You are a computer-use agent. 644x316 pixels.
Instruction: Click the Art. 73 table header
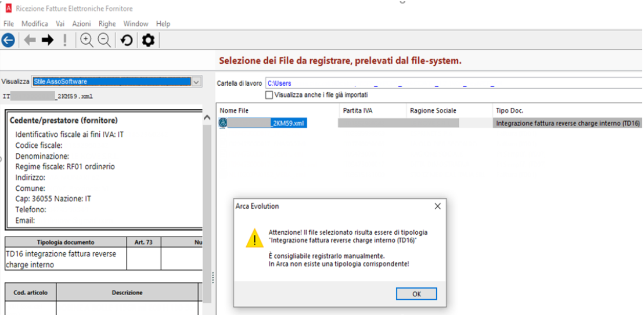click(x=144, y=242)
